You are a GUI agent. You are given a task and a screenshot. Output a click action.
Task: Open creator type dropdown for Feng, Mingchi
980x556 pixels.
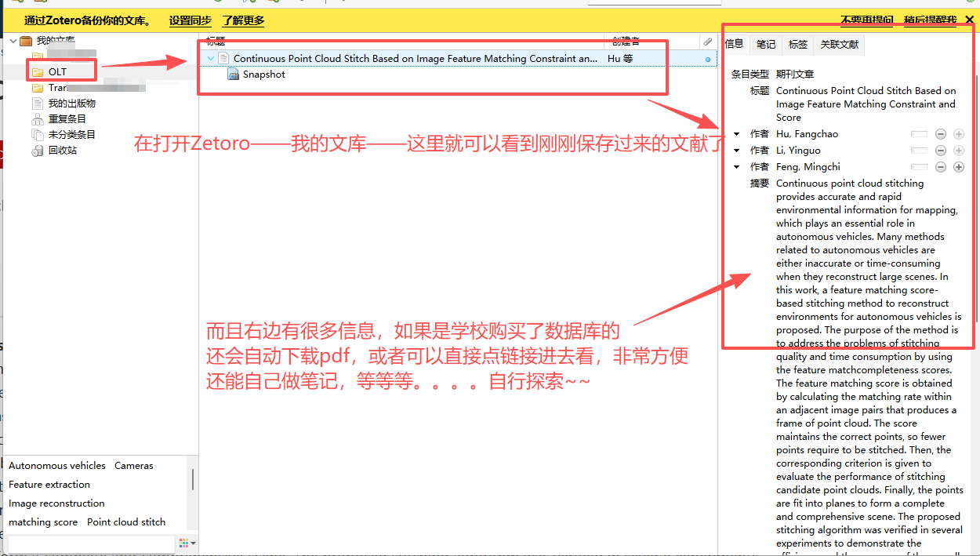736,167
